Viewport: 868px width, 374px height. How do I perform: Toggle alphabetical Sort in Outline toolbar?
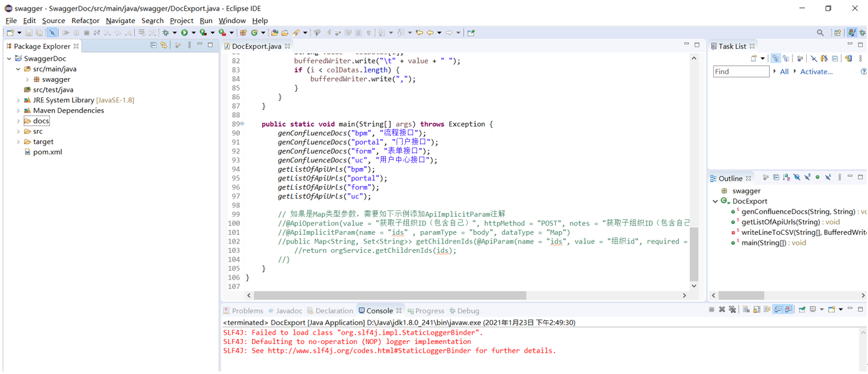pos(786,178)
